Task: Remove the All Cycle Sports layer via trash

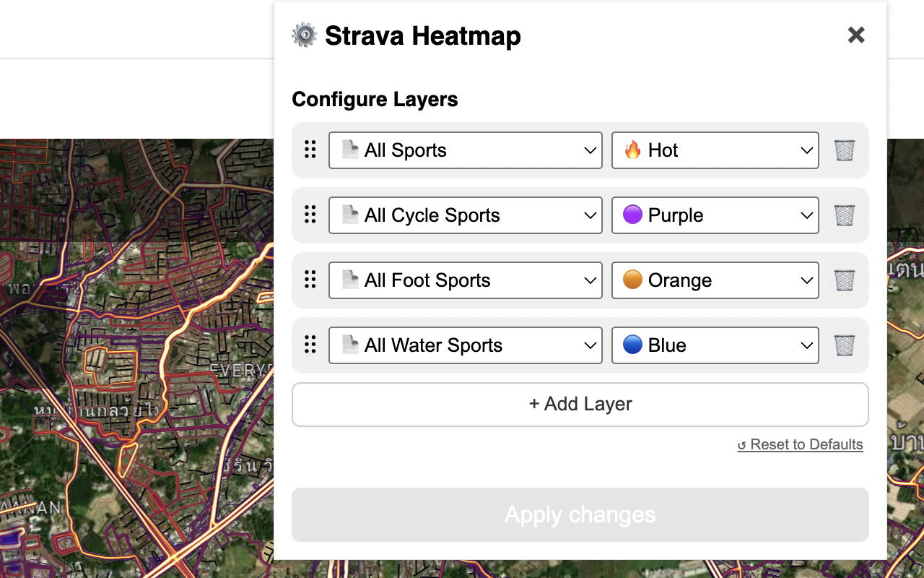Action: coord(845,215)
